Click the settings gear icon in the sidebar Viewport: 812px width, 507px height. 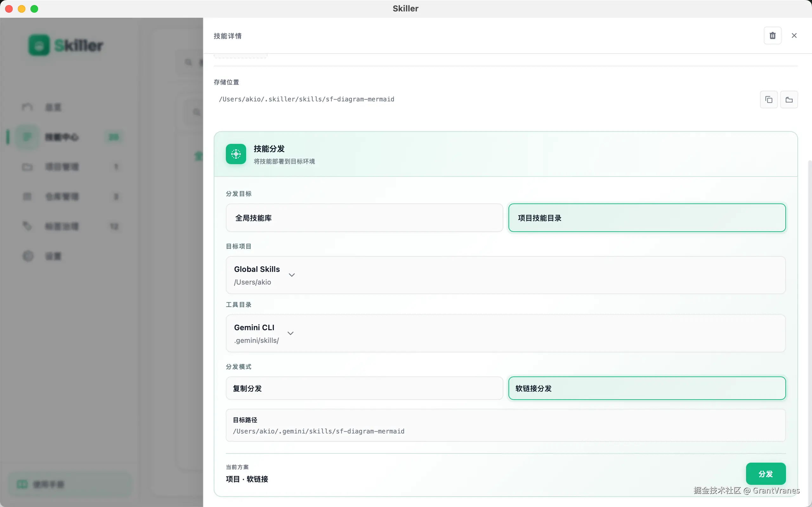pyautogui.click(x=28, y=256)
